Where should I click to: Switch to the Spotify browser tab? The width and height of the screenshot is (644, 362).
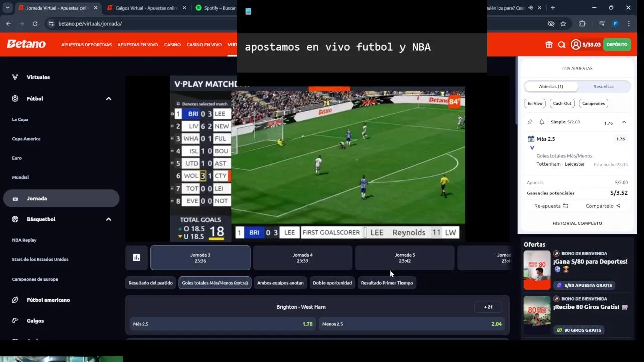[215, 8]
